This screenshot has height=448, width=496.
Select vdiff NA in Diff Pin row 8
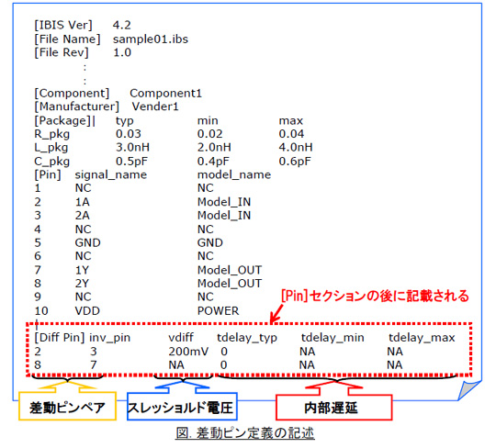[x=176, y=364]
